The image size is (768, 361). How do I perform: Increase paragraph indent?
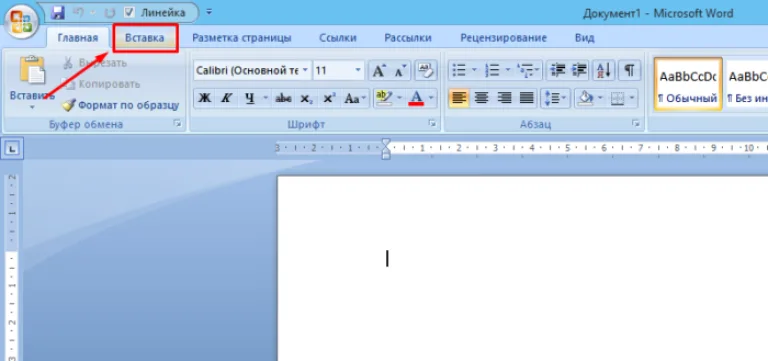pos(579,71)
